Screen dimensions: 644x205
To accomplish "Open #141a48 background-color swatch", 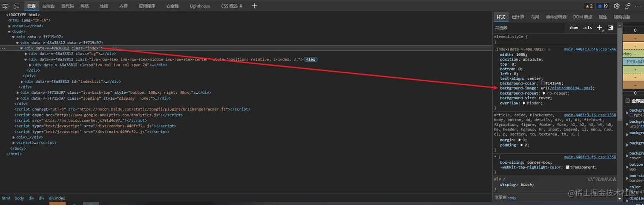I will 543,84.
